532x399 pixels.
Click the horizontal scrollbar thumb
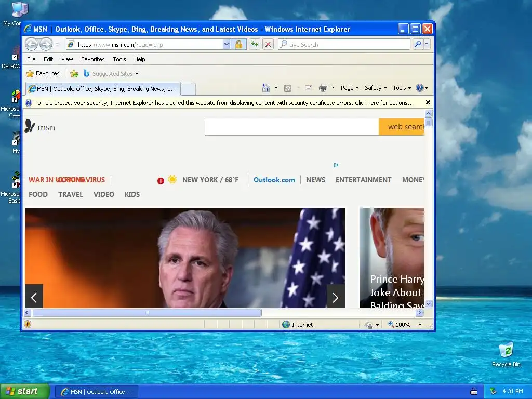tap(147, 312)
